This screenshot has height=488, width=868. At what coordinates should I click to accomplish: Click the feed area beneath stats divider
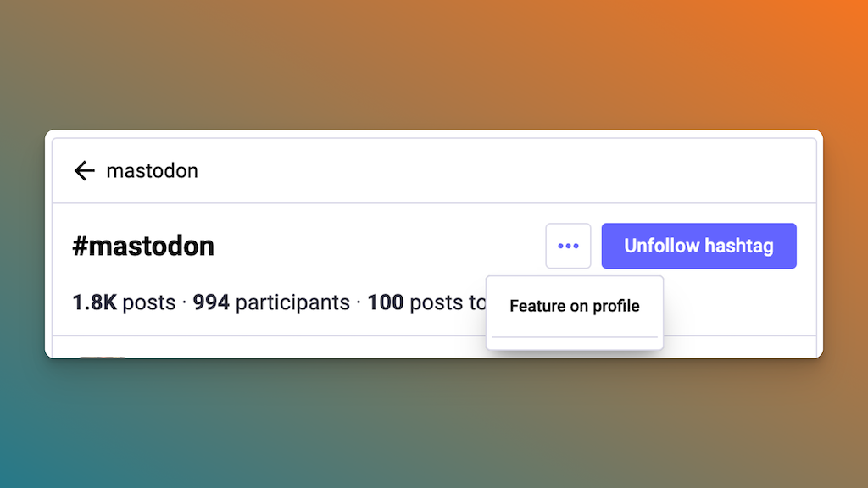point(339,347)
